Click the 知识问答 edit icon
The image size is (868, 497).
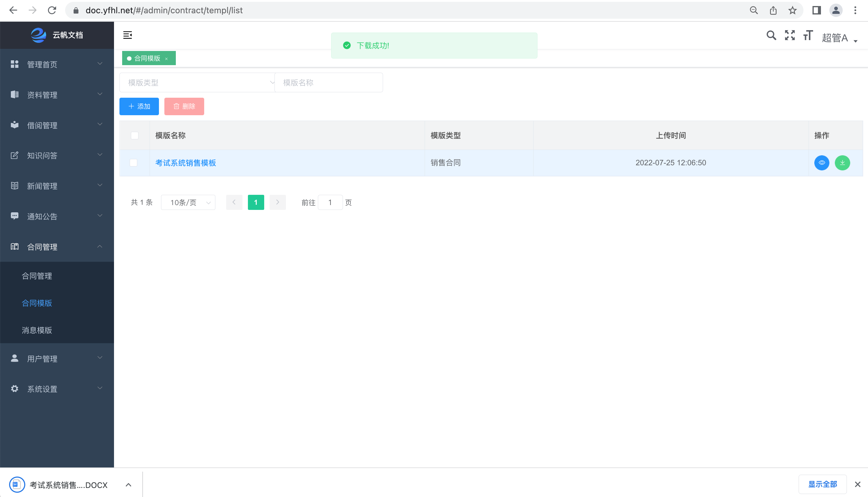[15, 155]
